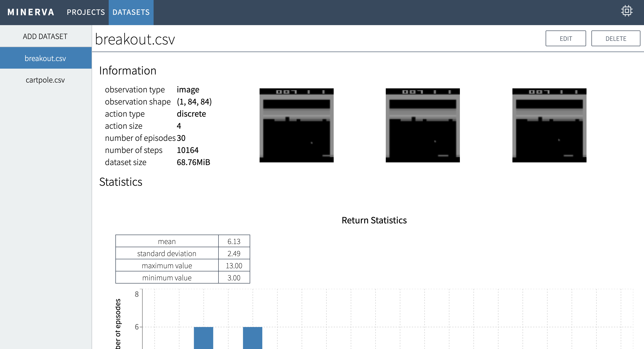Click the ADD DATASET button
644x349 pixels.
pyautogui.click(x=45, y=37)
